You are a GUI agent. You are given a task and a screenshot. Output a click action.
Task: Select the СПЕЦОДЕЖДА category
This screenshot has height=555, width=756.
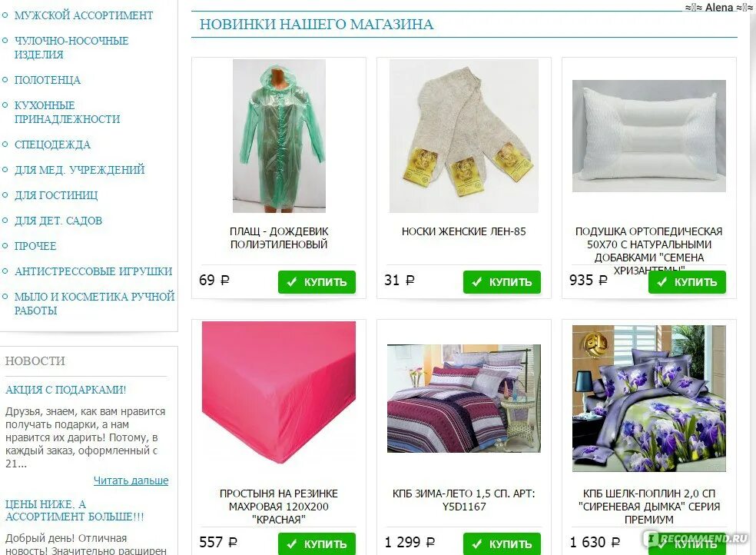52,145
